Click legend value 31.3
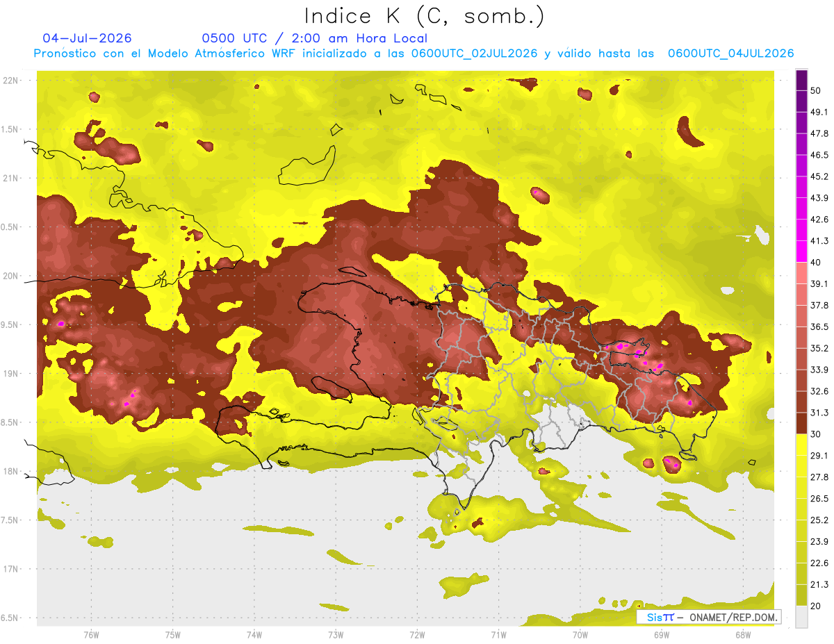 coord(819,413)
